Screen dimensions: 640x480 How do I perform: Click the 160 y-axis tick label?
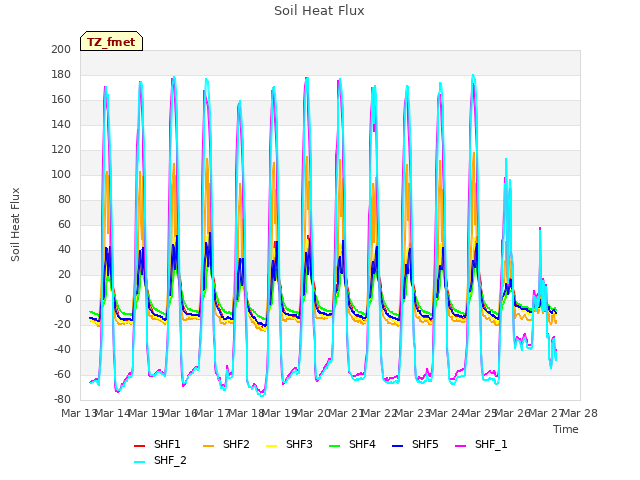(x=61, y=100)
